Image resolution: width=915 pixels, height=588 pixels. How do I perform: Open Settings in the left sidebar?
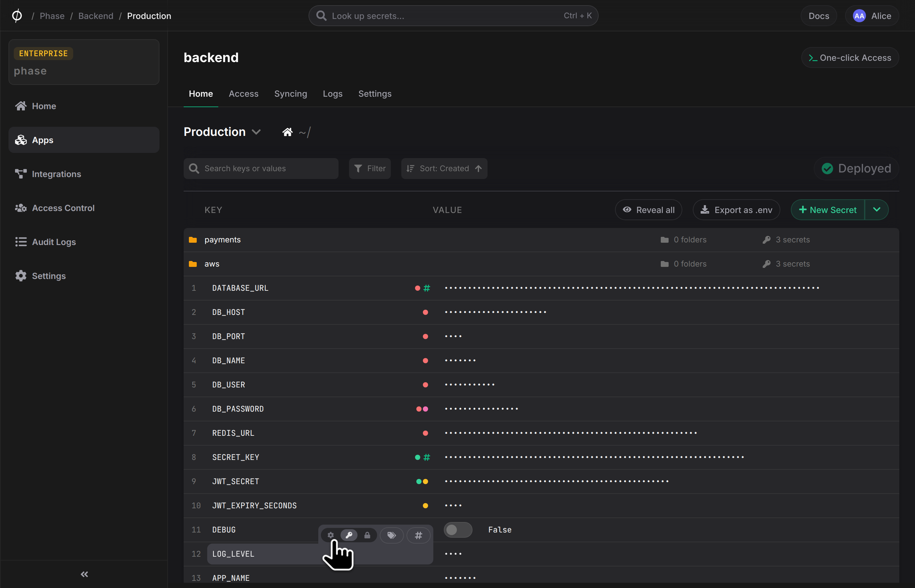tap(84, 276)
